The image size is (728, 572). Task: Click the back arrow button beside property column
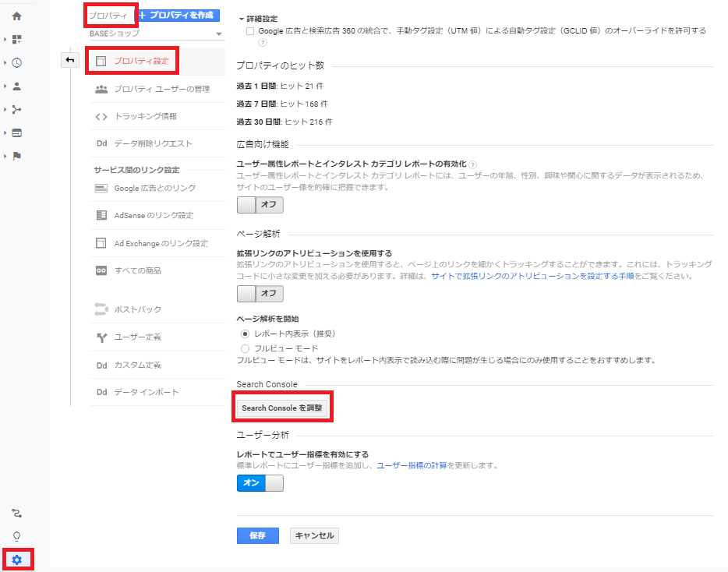pyautogui.click(x=70, y=60)
